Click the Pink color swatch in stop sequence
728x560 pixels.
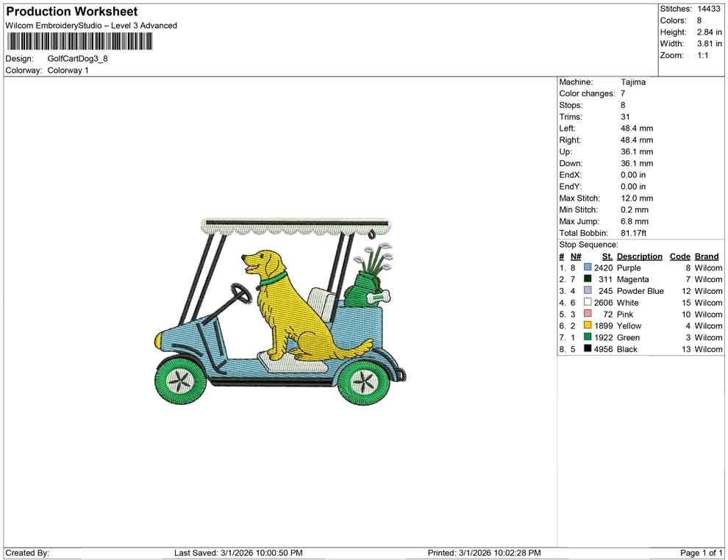[x=588, y=314]
